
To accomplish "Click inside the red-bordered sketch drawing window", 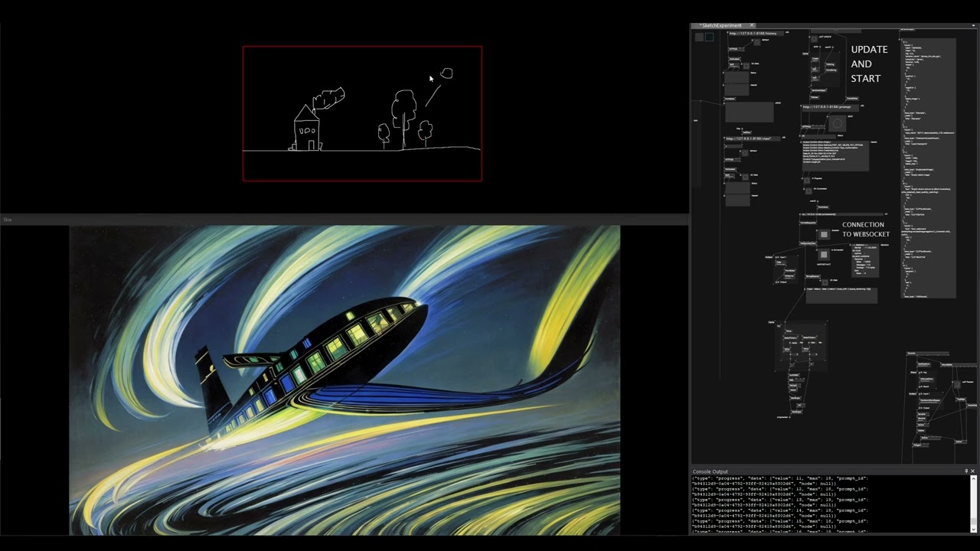I will [362, 113].
